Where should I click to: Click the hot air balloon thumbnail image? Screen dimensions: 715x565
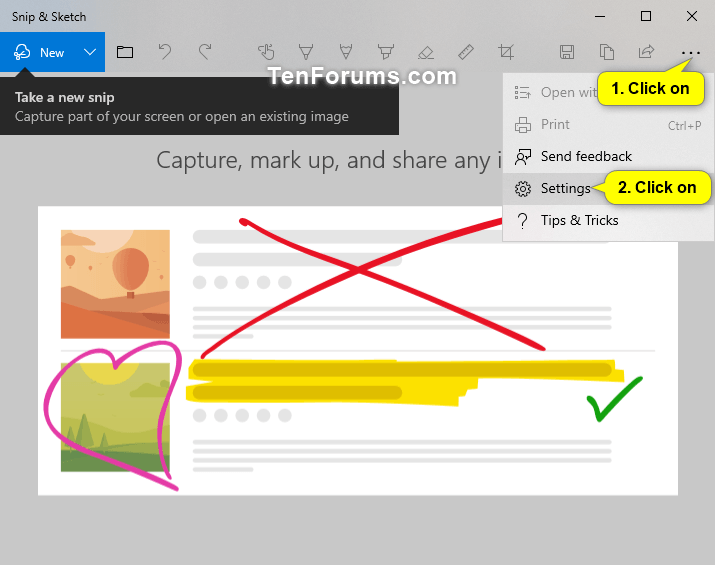click(115, 284)
